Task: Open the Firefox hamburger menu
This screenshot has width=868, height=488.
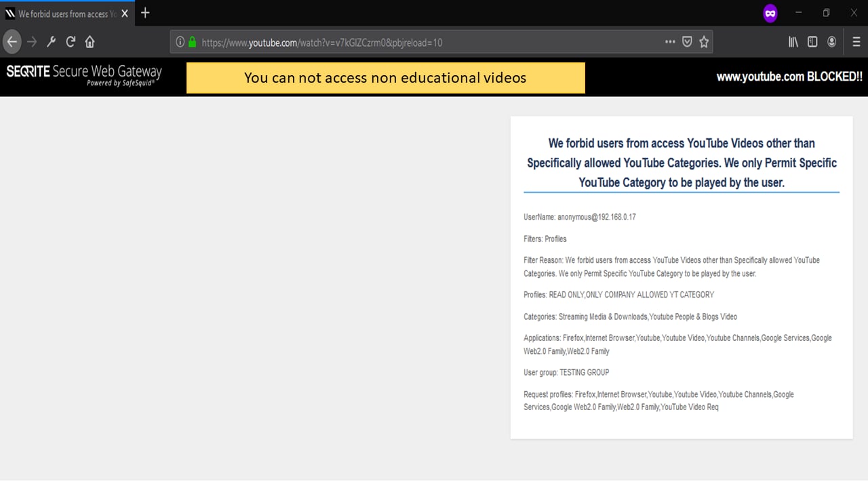Action: (856, 42)
